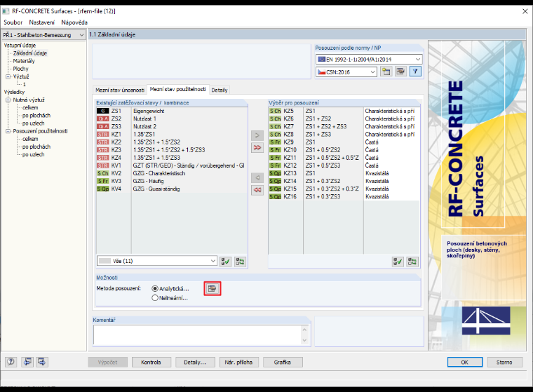Open the Nápověda menu
Screen dimensions: 533x392
(x=74, y=22)
